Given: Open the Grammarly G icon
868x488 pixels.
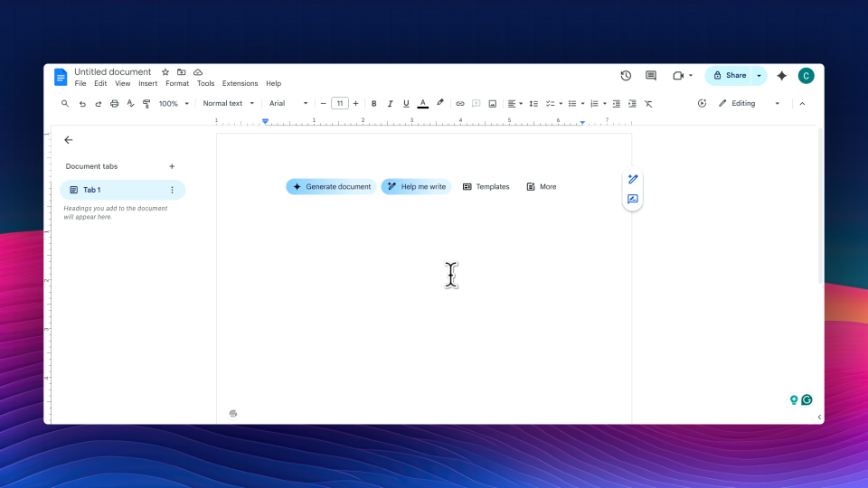Looking at the screenshot, I should coord(807,399).
